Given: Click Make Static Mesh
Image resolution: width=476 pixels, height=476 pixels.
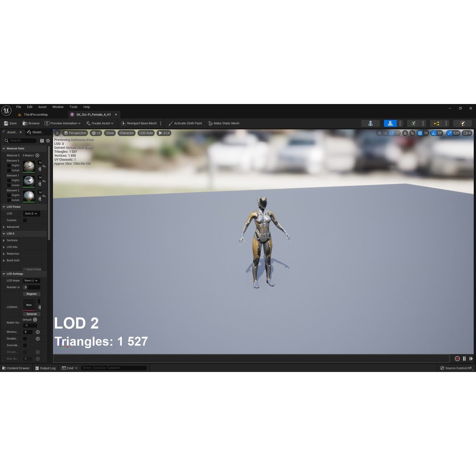Looking at the screenshot, I should [x=224, y=123].
